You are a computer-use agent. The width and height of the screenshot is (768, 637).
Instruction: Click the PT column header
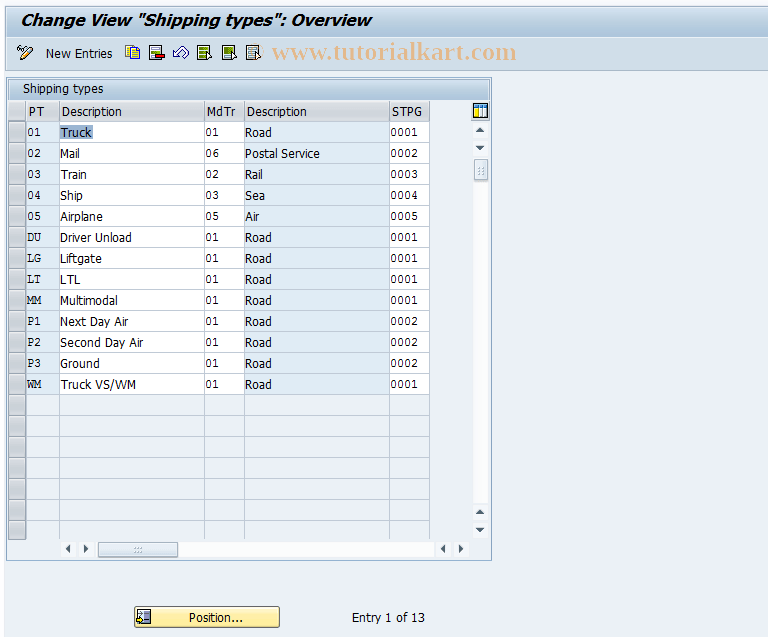[x=43, y=112]
